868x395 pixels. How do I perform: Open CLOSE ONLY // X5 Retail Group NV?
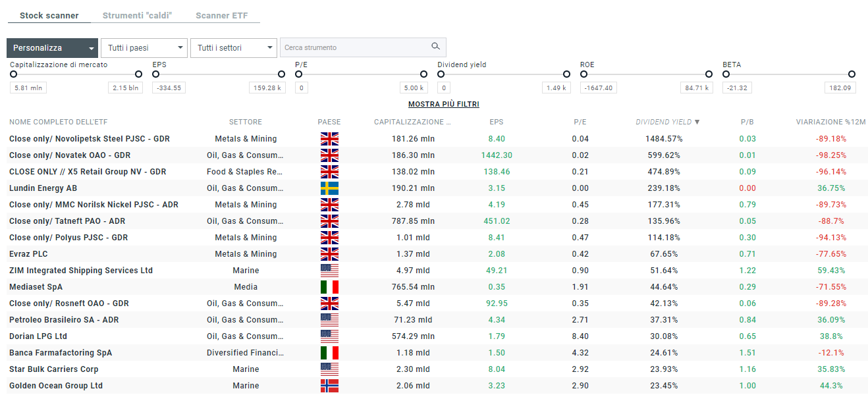[x=88, y=172]
